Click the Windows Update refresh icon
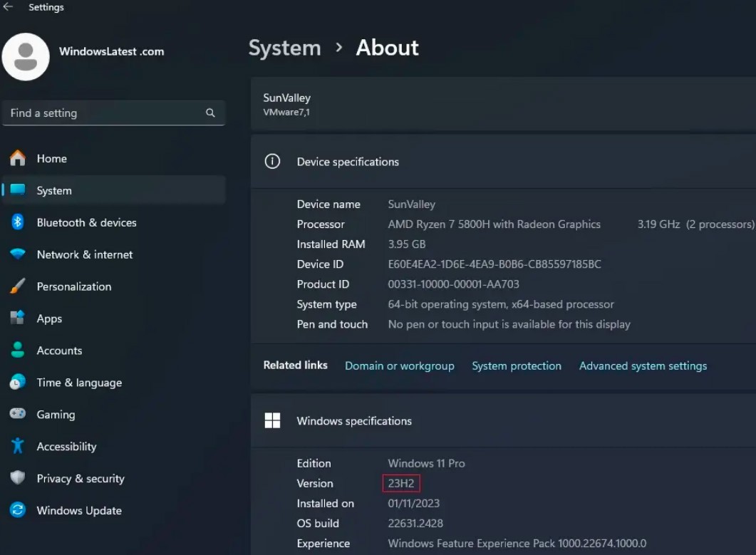This screenshot has width=756, height=555. point(18,510)
